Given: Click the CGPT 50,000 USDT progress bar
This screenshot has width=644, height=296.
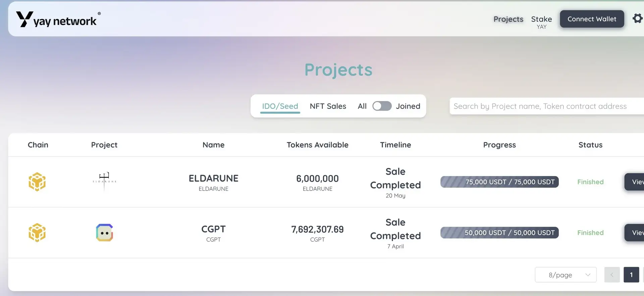Looking at the screenshot, I should [499, 232].
